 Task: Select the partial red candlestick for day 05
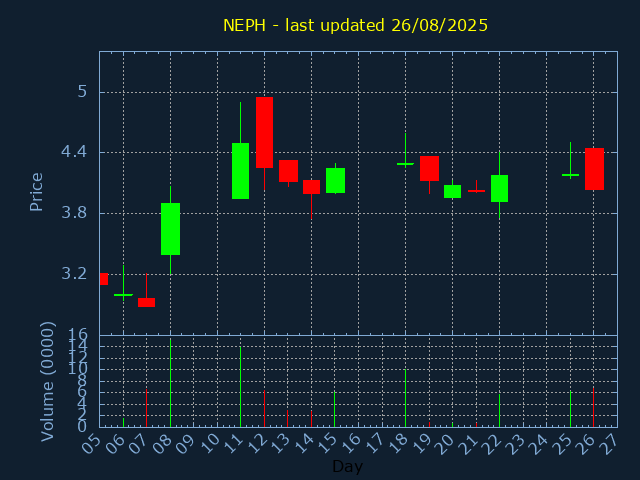coord(104,279)
